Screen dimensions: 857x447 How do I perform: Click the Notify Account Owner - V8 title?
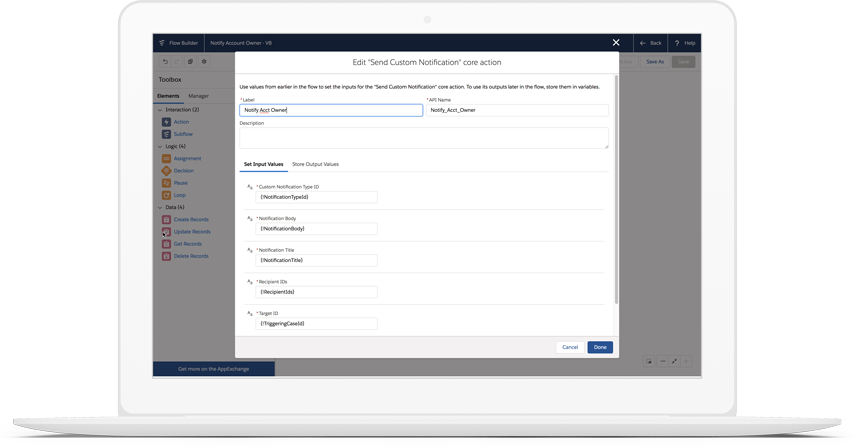[x=241, y=43]
